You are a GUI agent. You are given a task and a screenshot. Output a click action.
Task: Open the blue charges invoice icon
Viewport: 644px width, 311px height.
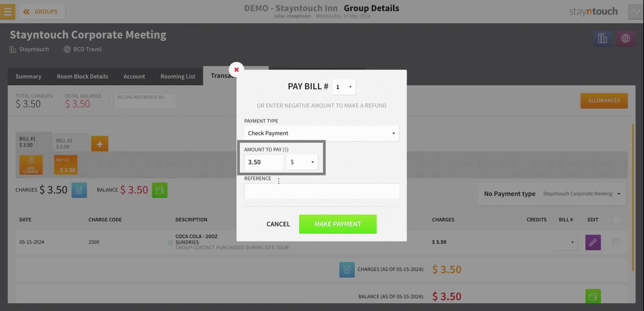pyautogui.click(x=79, y=190)
